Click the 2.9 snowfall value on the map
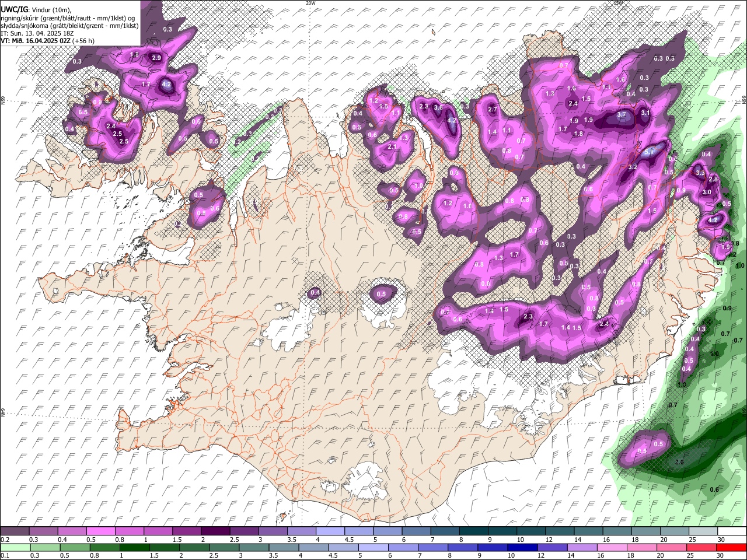Image resolution: width=747 pixels, height=560 pixels. pos(156,58)
